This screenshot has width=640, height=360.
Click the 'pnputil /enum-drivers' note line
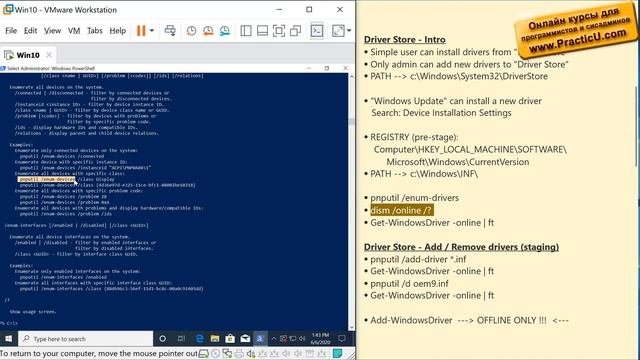(414, 198)
